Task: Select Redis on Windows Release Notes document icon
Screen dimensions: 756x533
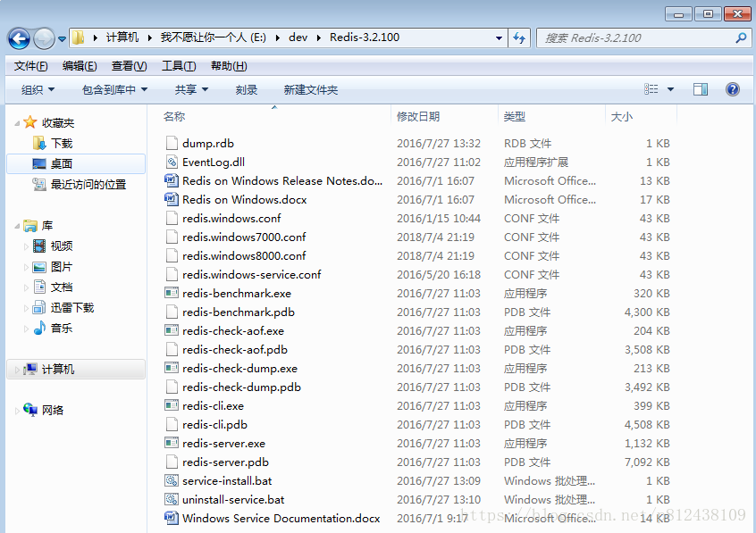Action: click(172, 180)
